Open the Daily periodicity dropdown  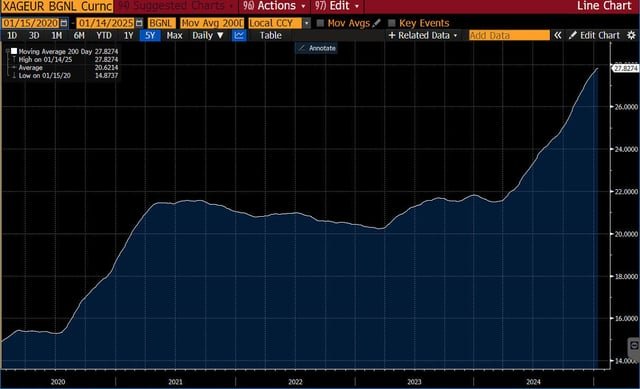pos(208,36)
